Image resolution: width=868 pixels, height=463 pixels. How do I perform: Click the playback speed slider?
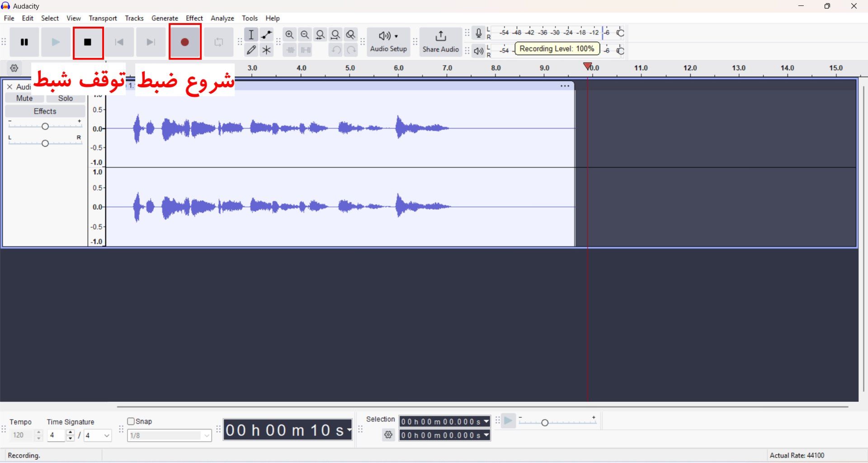[x=546, y=422]
